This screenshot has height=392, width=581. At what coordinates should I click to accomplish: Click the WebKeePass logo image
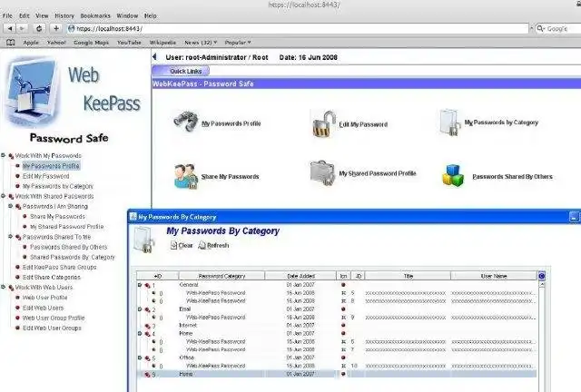click(31, 92)
